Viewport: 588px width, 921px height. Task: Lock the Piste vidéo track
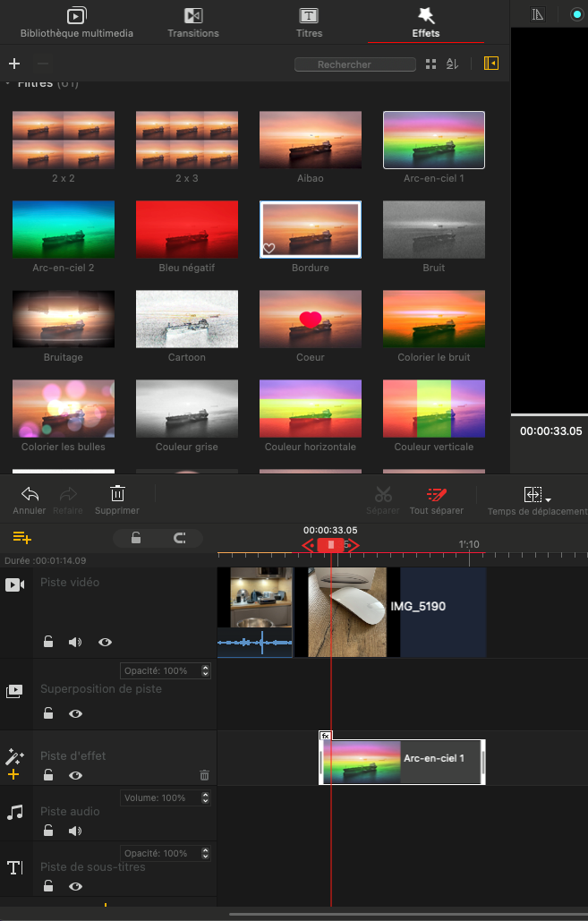(x=48, y=642)
